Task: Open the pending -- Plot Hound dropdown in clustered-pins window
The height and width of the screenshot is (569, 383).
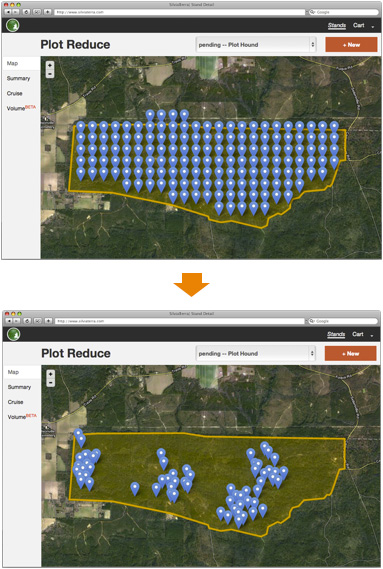Action: [256, 354]
